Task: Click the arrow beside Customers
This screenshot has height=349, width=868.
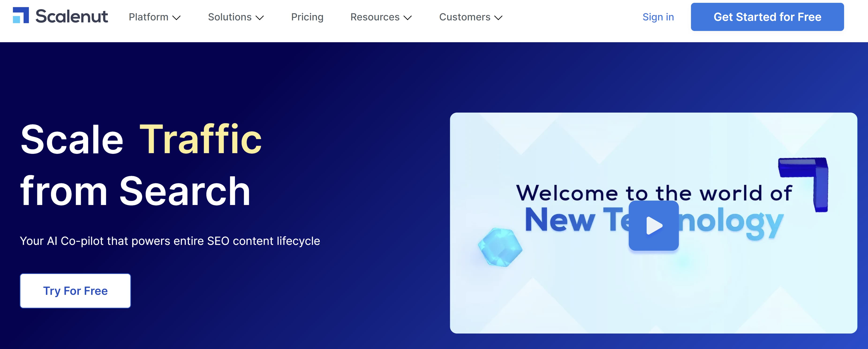Action: [498, 18]
